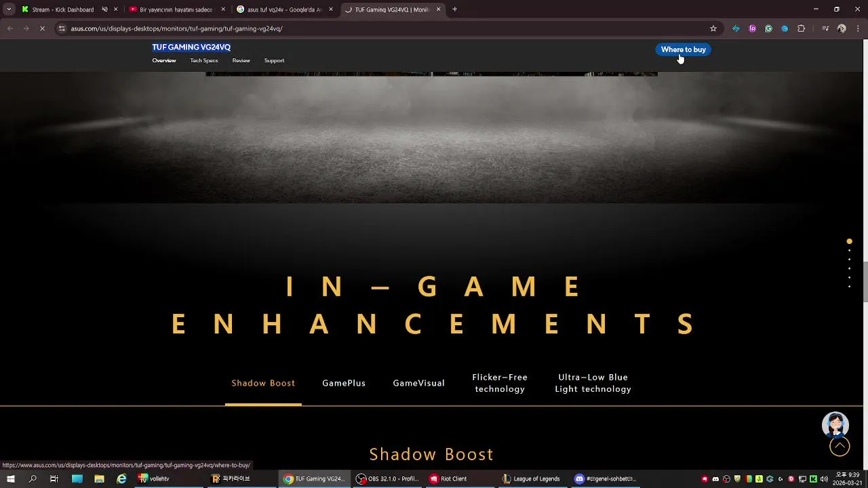
Task: Switch to Discord genel-sohbet taskbar window
Action: point(606,479)
